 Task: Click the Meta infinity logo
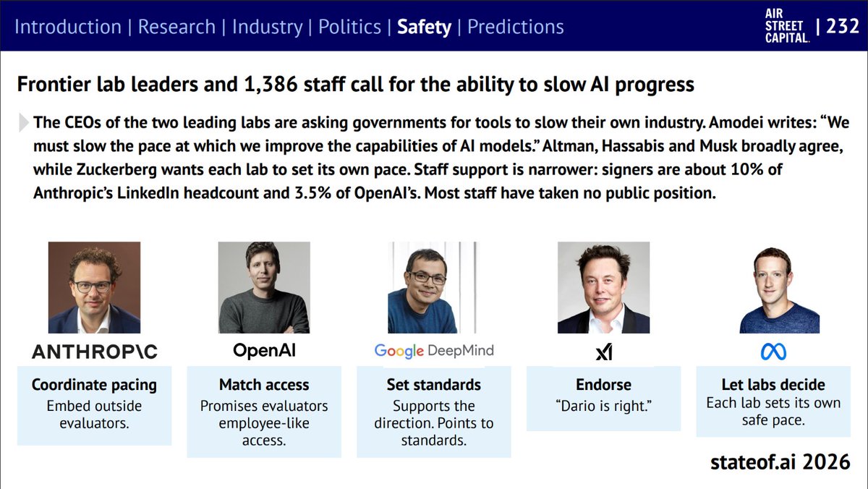pos(773,352)
